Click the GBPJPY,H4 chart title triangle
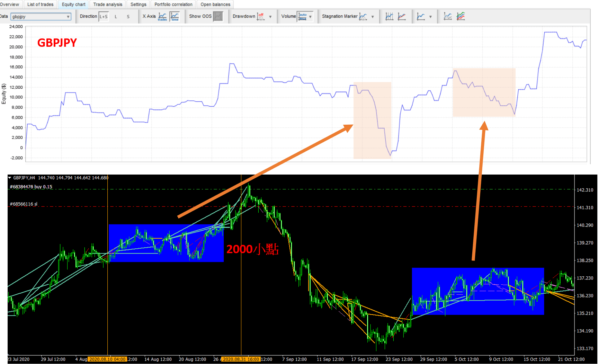The width and height of the screenshot is (598, 364). point(10,178)
